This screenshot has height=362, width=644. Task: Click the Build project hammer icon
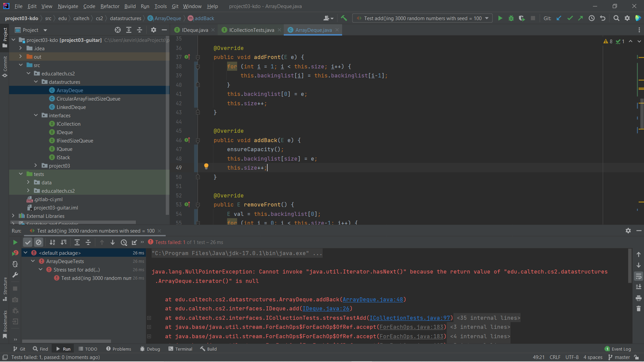[x=344, y=18]
